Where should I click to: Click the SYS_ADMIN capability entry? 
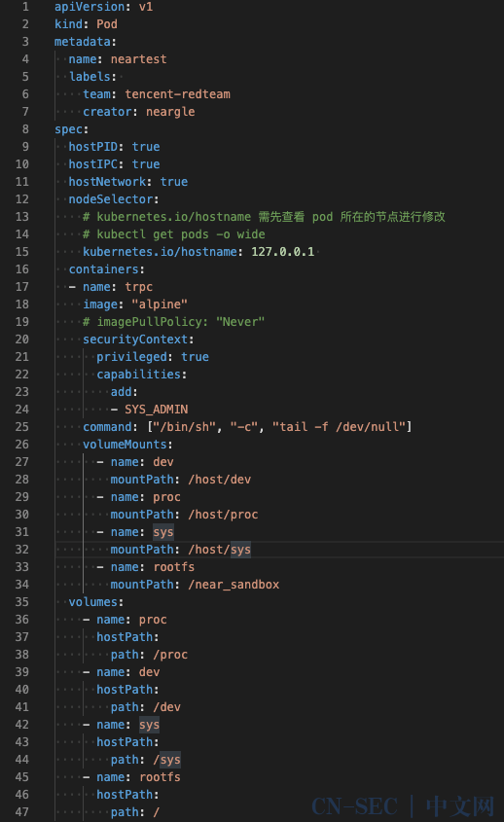[x=157, y=410]
